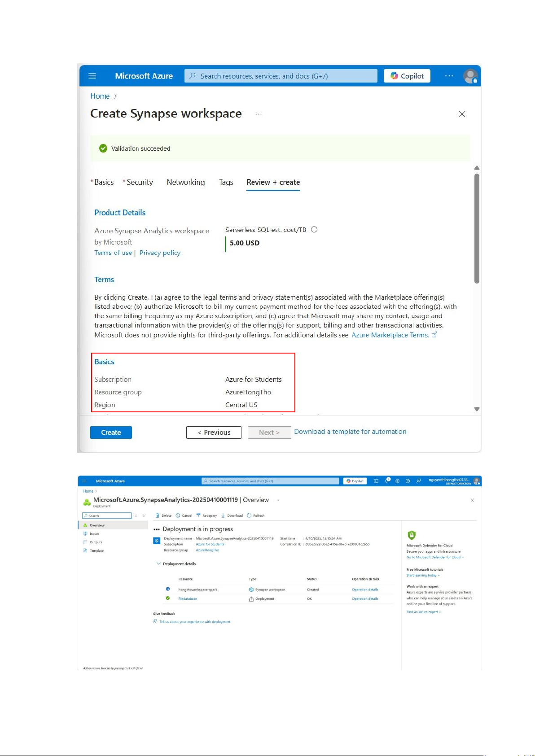Click Download a template for automation
The width and height of the screenshot is (535, 756).
coord(350,432)
